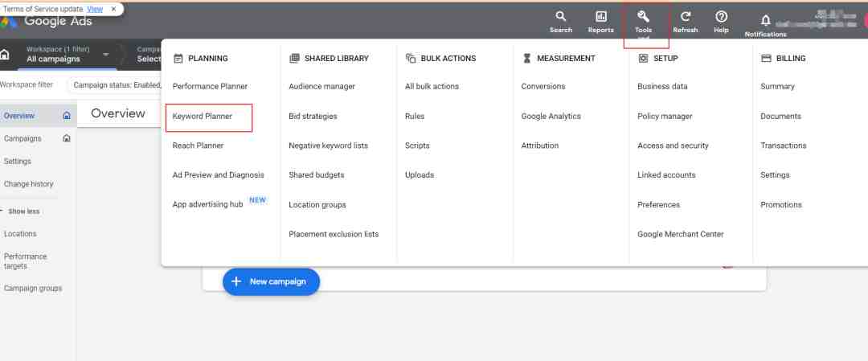Click the Measurement hourglass icon
Image resolution: width=868 pixels, height=361 pixels.
pyautogui.click(x=526, y=58)
